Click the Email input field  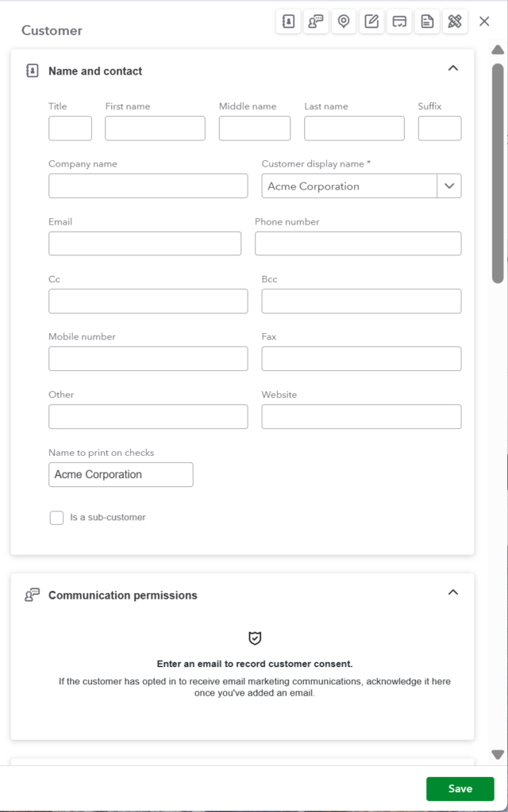click(x=145, y=243)
